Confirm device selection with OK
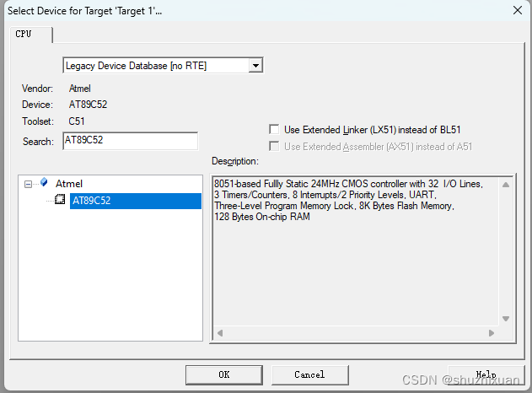Viewport: 532px width, 393px height. point(224,374)
